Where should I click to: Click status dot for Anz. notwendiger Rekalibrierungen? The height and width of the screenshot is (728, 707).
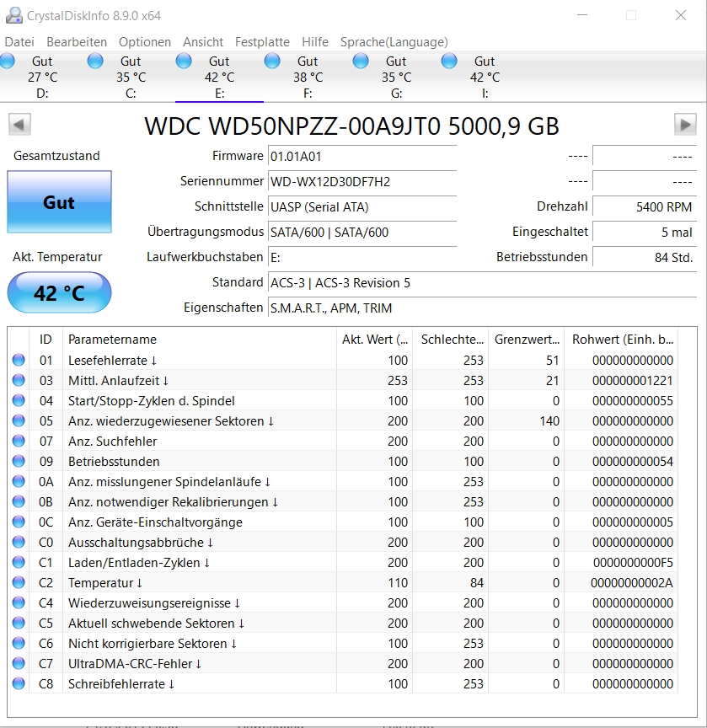(x=19, y=501)
